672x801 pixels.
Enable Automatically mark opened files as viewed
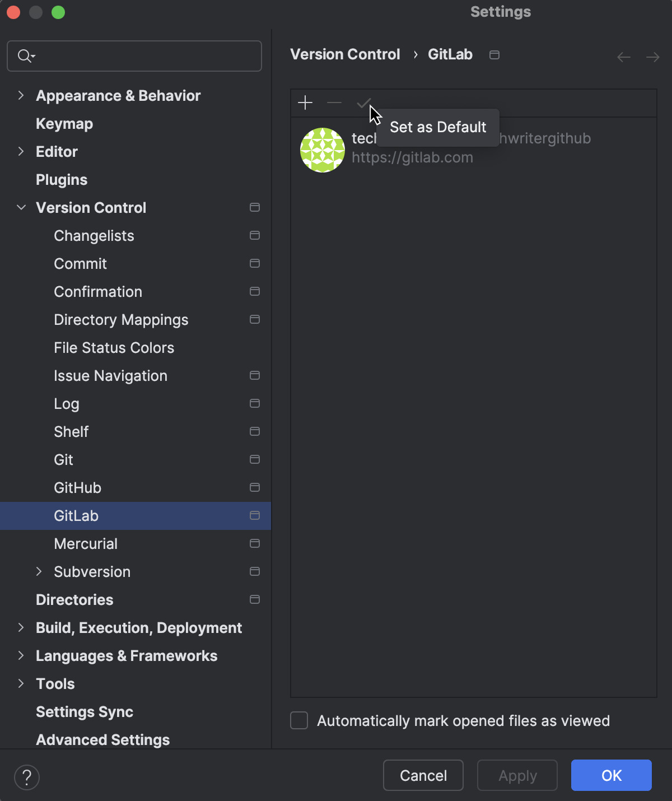299,721
